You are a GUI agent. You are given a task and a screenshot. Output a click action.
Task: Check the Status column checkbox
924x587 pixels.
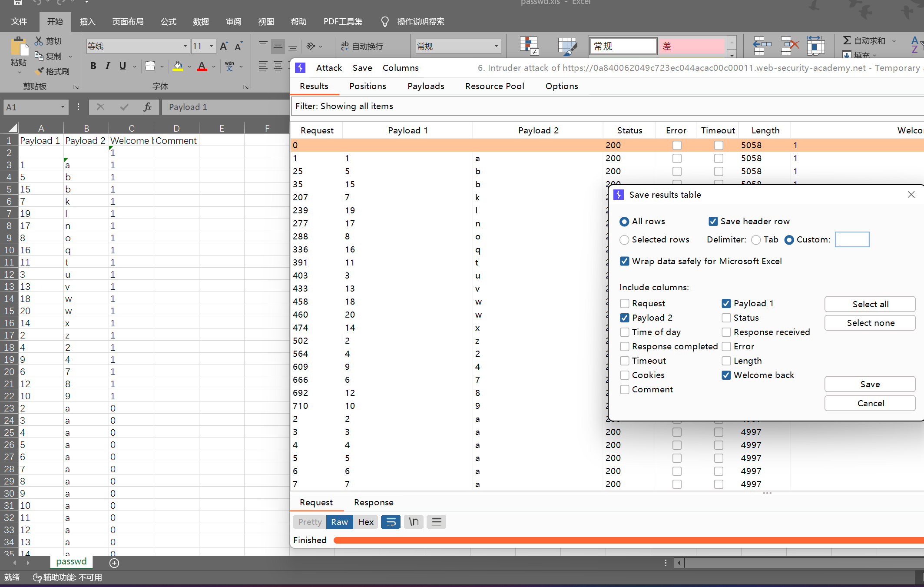tap(726, 318)
